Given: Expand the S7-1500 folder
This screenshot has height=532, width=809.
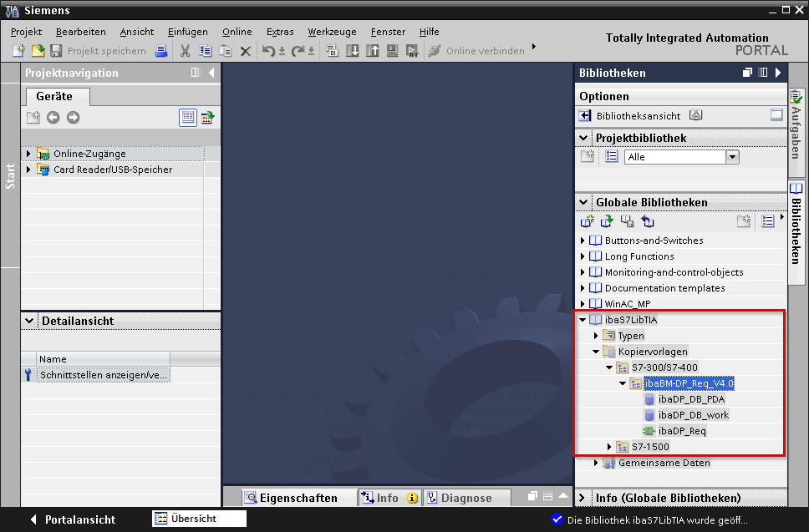Looking at the screenshot, I should tap(609, 447).
